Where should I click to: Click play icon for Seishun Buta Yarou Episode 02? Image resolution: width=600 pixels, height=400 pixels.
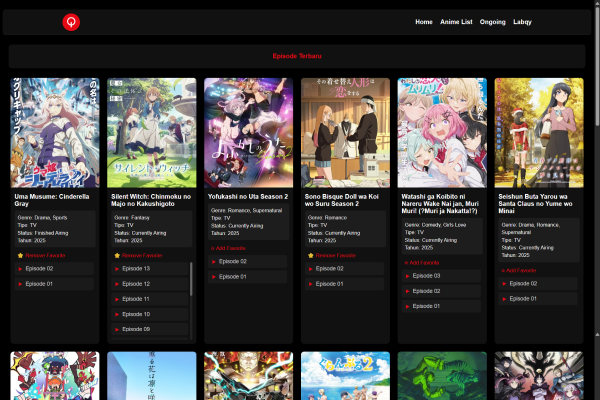(505, 283)
